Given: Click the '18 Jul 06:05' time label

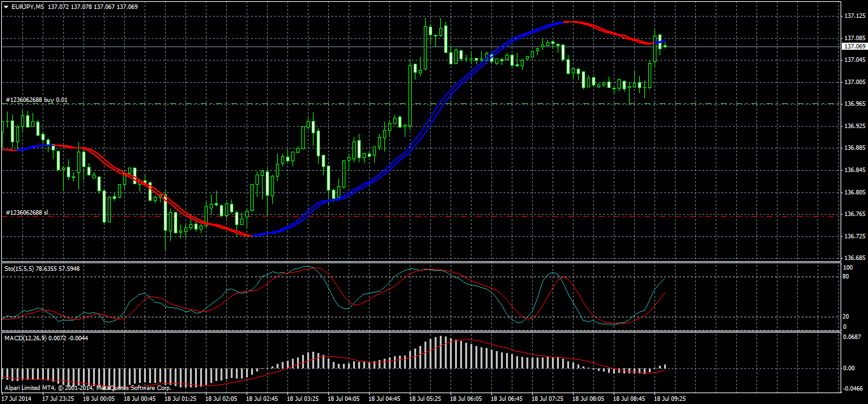Looking at the screenshot, I should tap(466, 398).
